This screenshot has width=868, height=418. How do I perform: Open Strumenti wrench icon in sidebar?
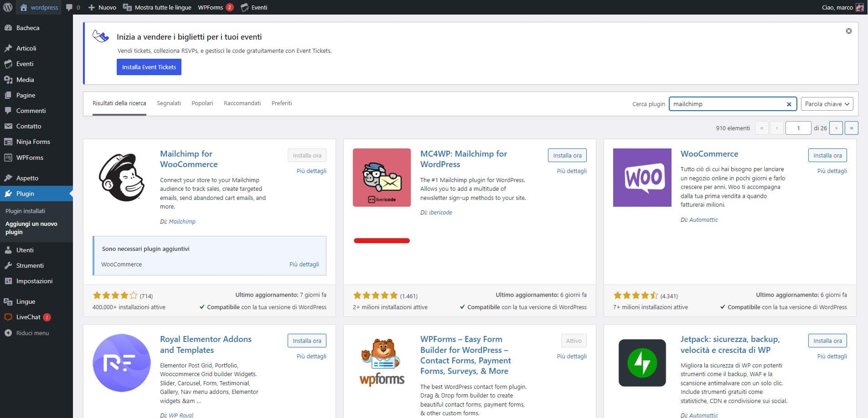pyautogui.click(x=8, y=265)
